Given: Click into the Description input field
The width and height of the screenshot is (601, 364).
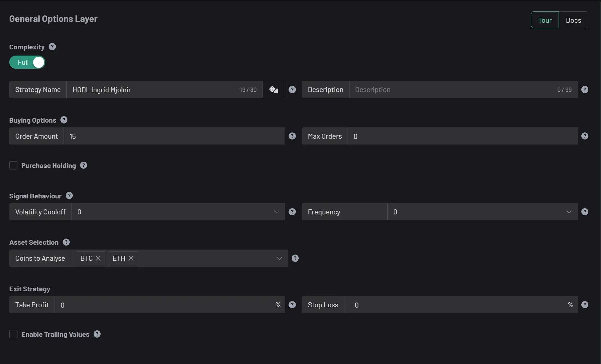Looking at the screenshot, I should pos(463,90).
